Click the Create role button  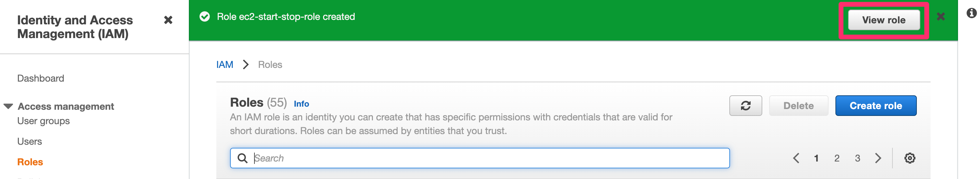875,106
